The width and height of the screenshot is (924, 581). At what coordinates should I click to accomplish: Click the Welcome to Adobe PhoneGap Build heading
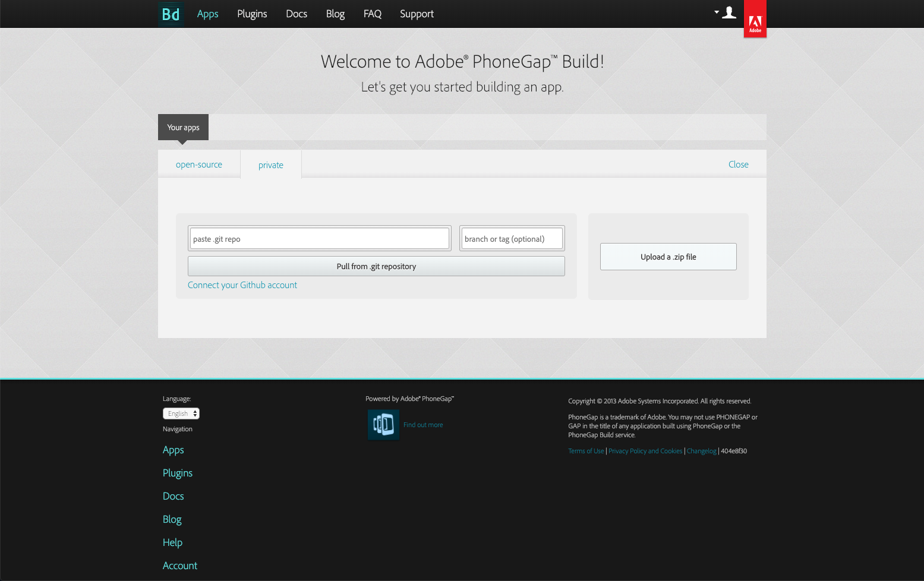[x=462, y=62]
